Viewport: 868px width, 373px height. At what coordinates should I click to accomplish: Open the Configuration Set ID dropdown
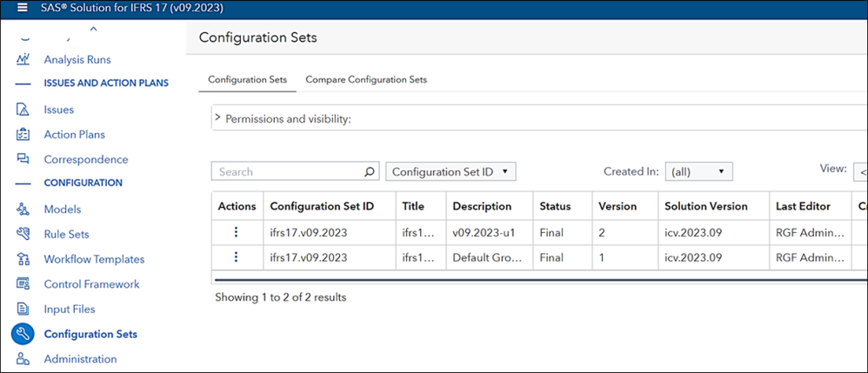pyautogui.click(x=451, y=172)
